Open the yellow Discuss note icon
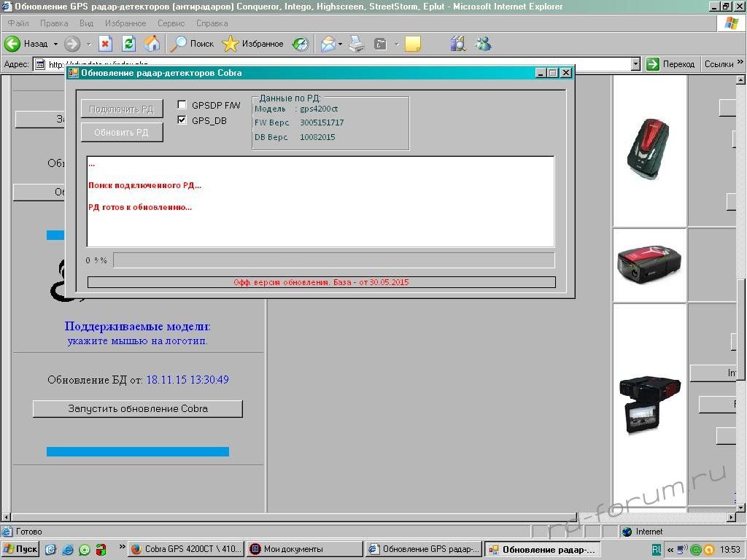 pyautogui.click(x=413, y=44)
